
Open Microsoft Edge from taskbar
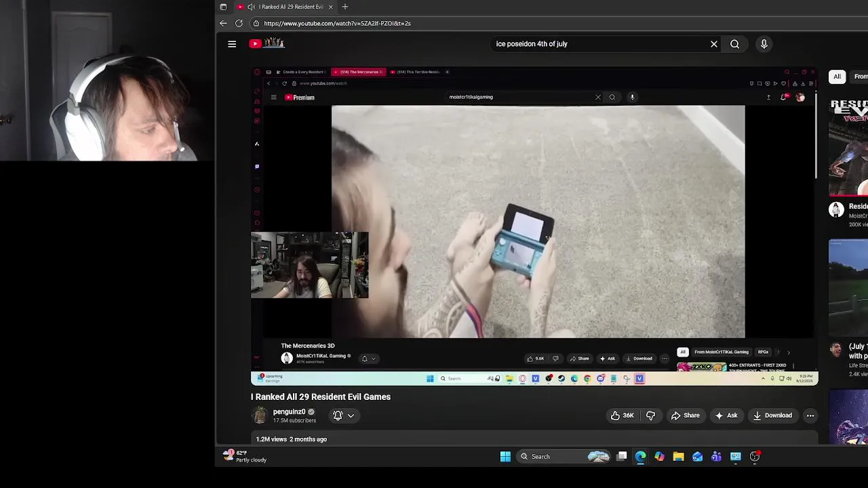coord(640,457)
